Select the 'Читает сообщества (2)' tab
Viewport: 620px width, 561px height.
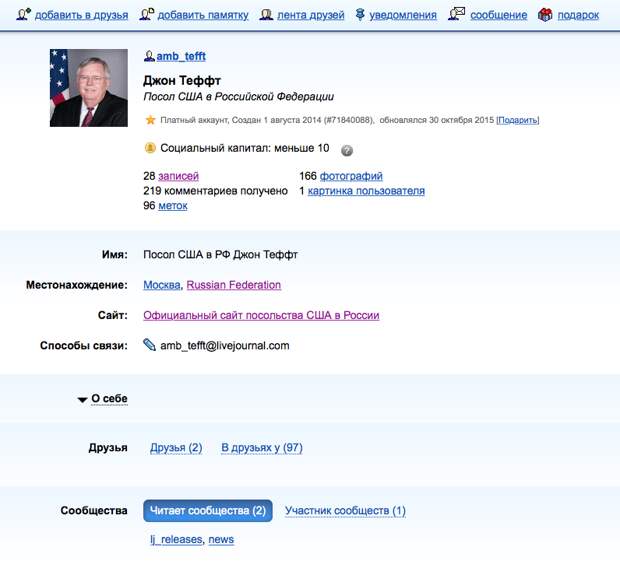pyautogui.click(x=208, y=510)
